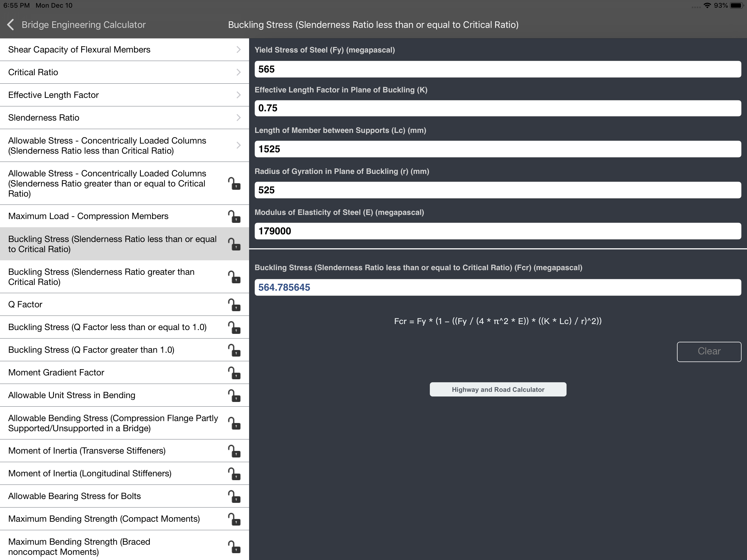
Task: Click the Modulus of Elasticity input field
Action: (x=497, y=231)
